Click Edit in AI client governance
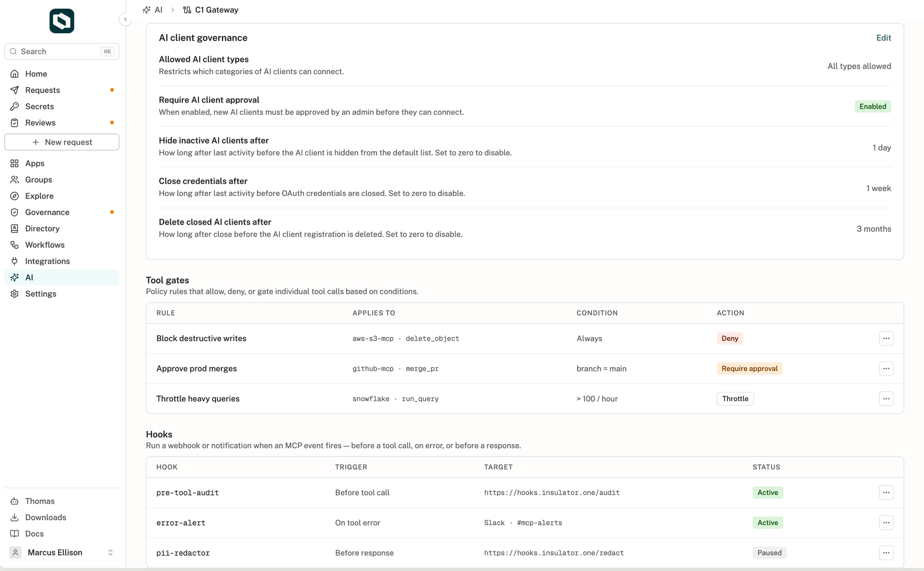This screenshot has height=571, width=924. 883,38
